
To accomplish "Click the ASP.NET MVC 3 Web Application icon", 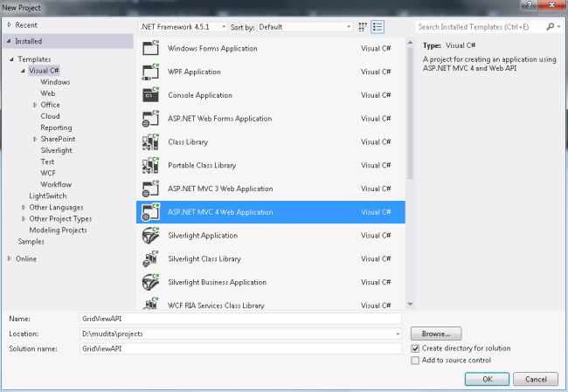I will click(150, 189).
